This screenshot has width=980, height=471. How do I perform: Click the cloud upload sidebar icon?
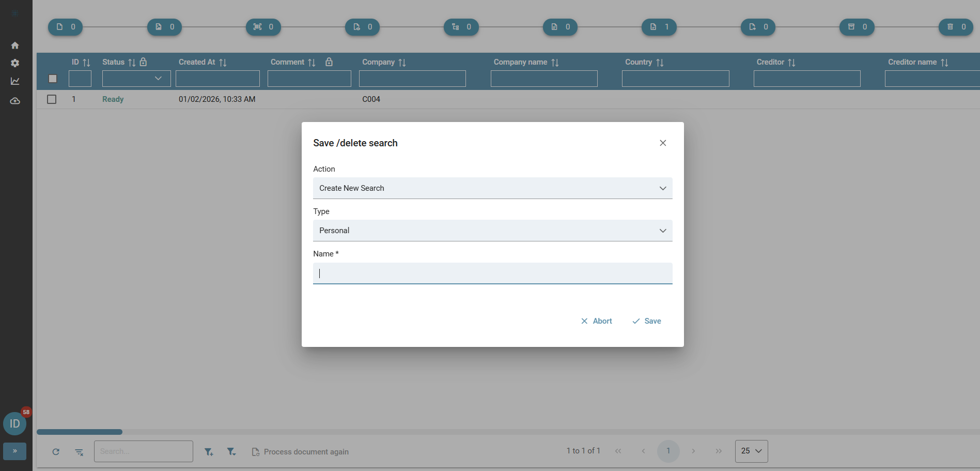click(x=15, y=101)
